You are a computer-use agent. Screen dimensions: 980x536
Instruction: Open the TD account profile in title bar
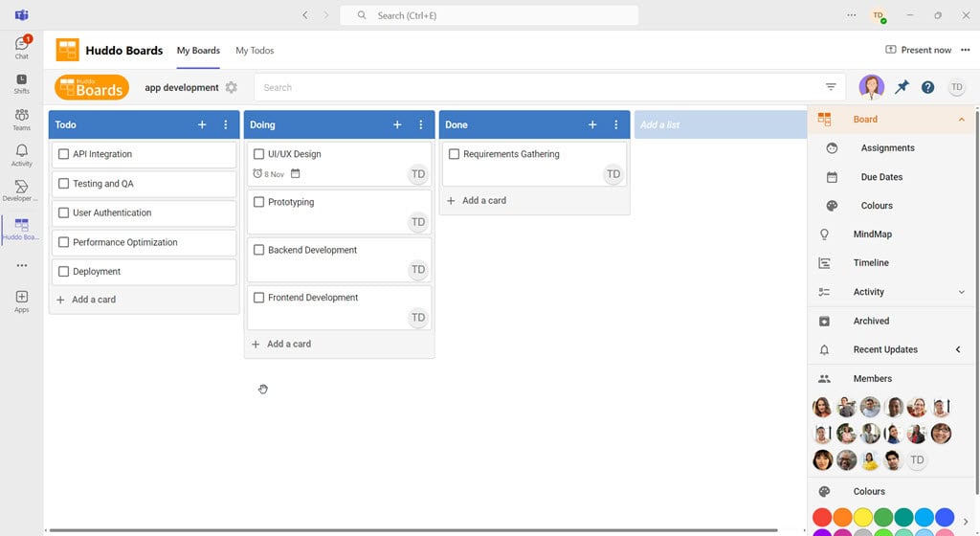pyautogui.click(x=879, y=15)
